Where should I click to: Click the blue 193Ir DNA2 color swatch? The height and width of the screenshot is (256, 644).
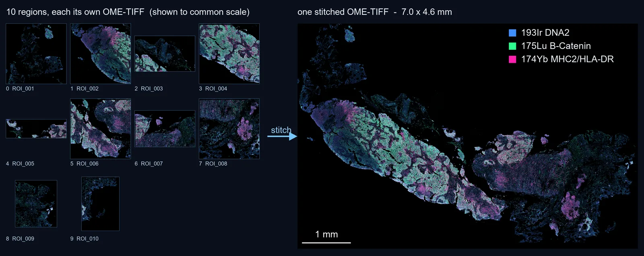512,33
